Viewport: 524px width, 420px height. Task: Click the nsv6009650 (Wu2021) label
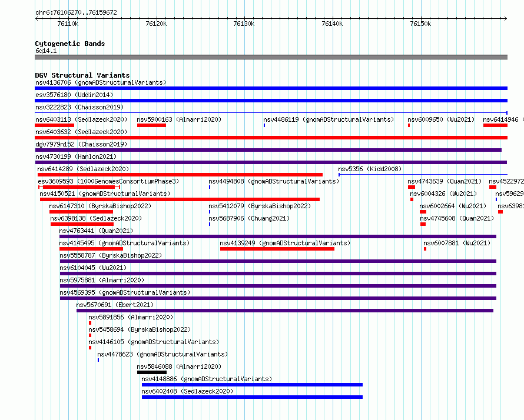[441, 119]
